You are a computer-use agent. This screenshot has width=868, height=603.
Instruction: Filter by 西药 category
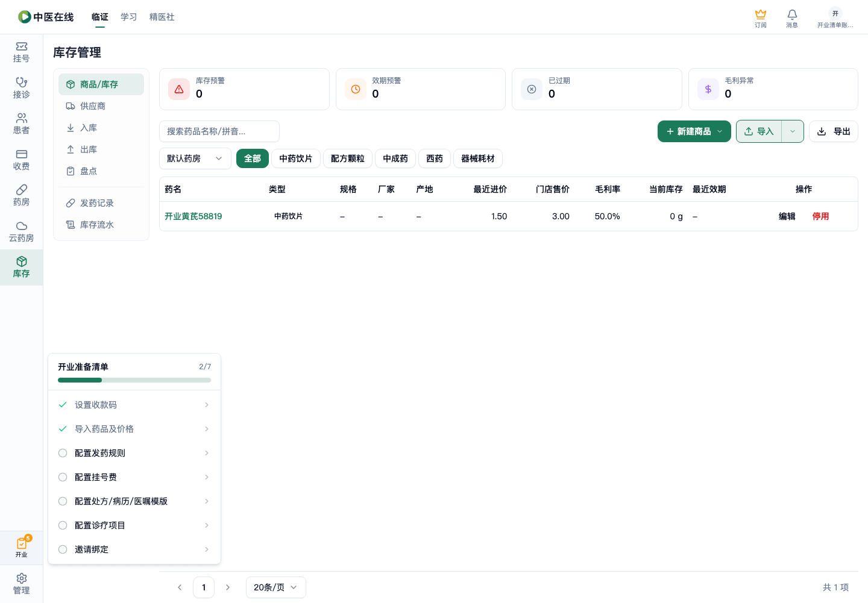point(435,158)
